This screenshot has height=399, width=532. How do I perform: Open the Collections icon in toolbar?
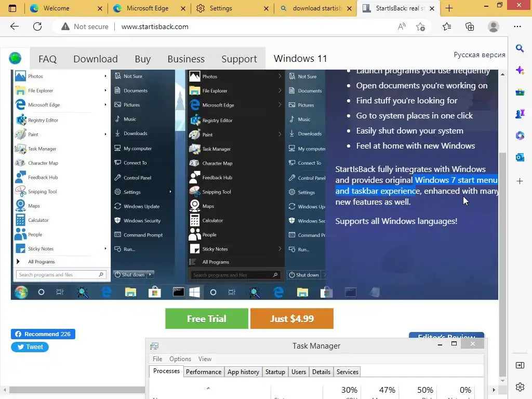tap(470, 26)
